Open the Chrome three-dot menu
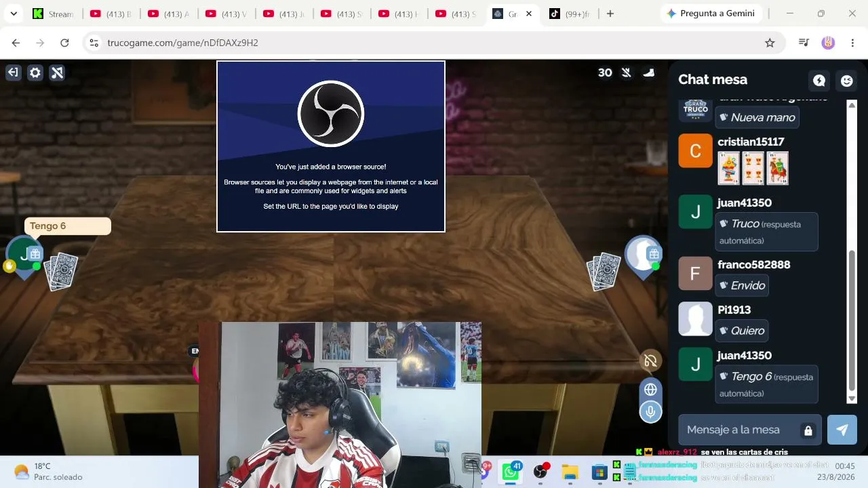This screenshot has width=868, height=488. [x=852, y=43]
